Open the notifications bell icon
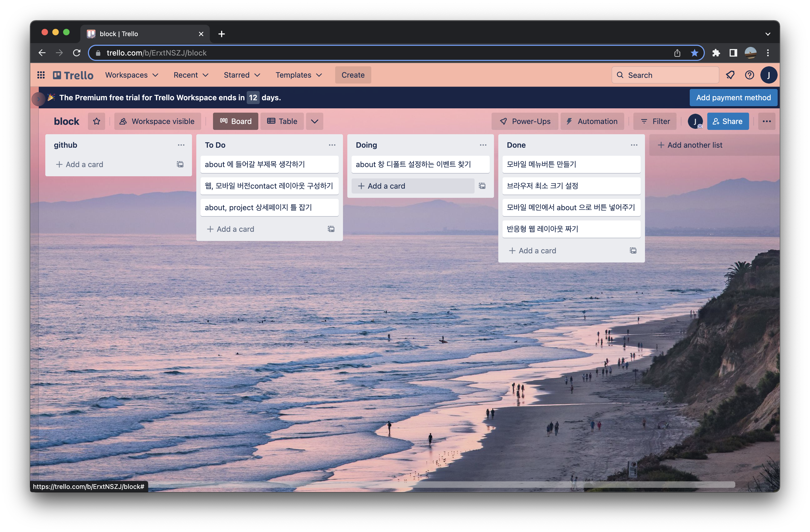 click(x=730, y=75)
